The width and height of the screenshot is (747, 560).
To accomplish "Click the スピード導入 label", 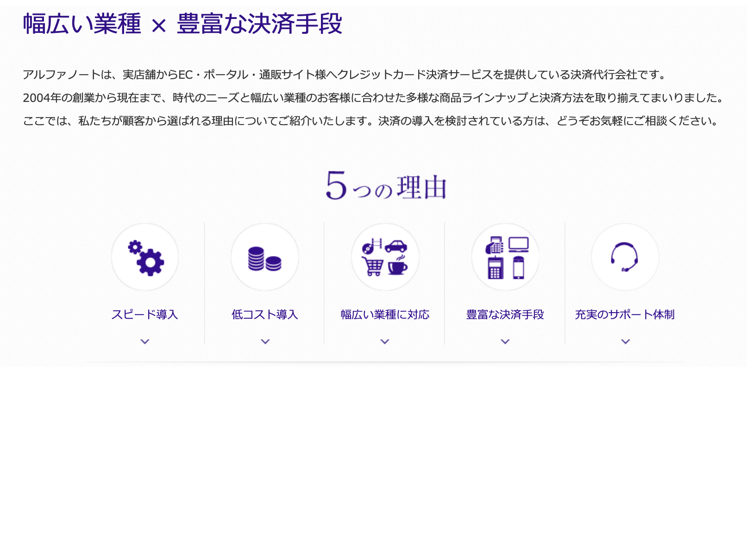I will click(145, 315).
